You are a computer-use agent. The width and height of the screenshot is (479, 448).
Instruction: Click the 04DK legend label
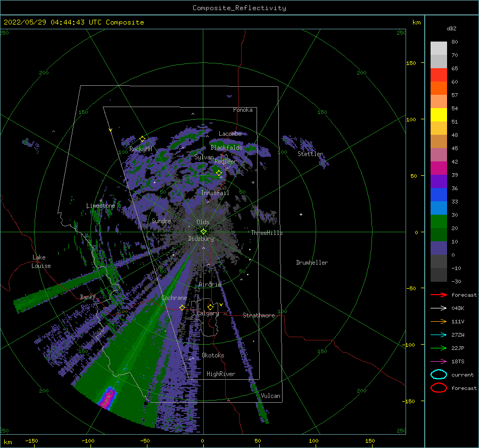[458, 308]
